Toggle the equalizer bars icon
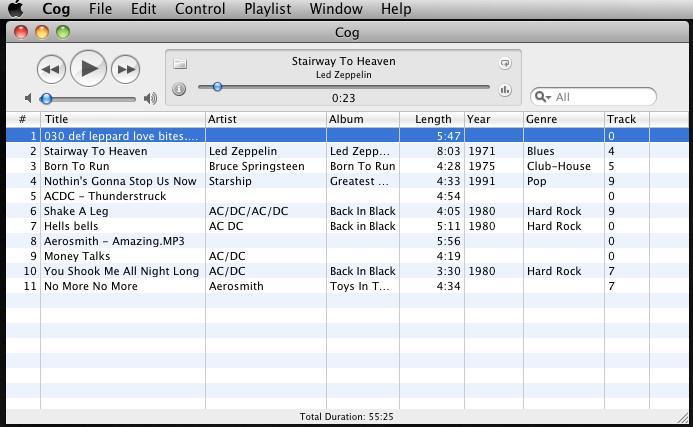693x427 pixels. coord(505,90)
